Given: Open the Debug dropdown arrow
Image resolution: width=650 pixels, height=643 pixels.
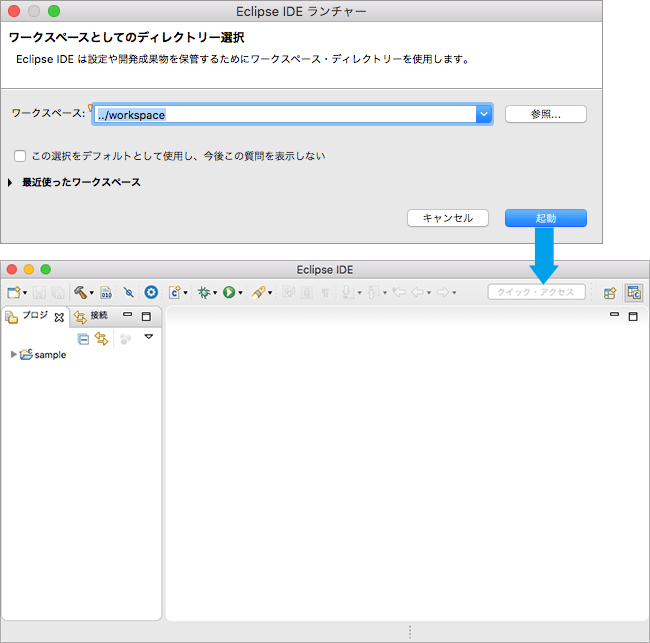Looking at the screenshot, I should pyautogui.click(x=215, y=293).
